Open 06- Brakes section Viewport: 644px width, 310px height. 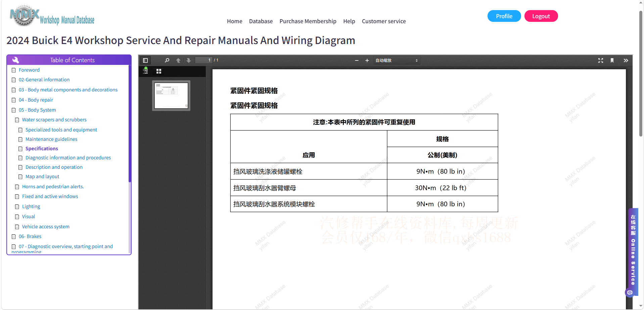click(x=30, y=236)
